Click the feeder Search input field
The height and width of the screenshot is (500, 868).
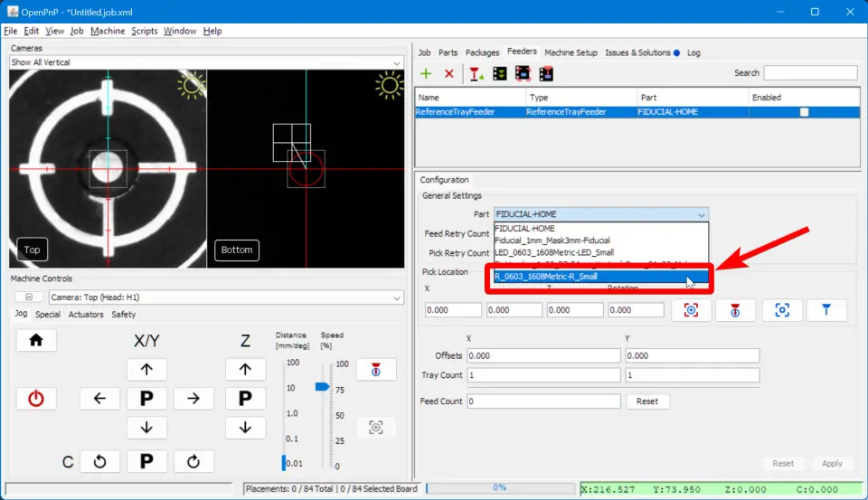(810, 73)
